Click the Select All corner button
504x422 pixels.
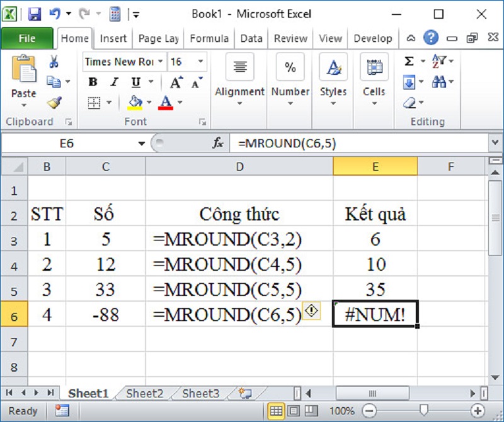pos(14,166)
